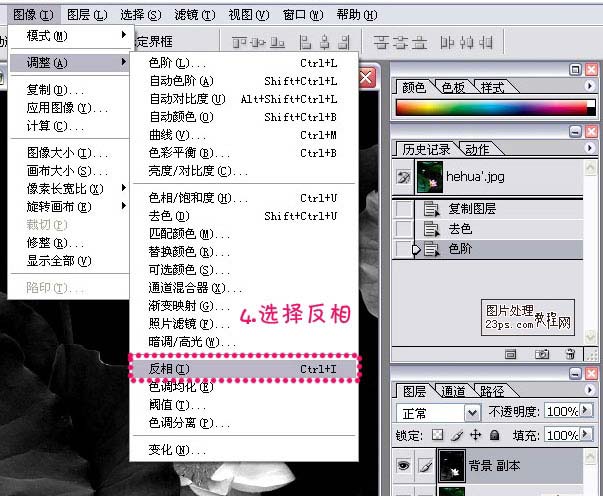Pick a color from the color ramp

pyautogui.click(x=491, y=108)
